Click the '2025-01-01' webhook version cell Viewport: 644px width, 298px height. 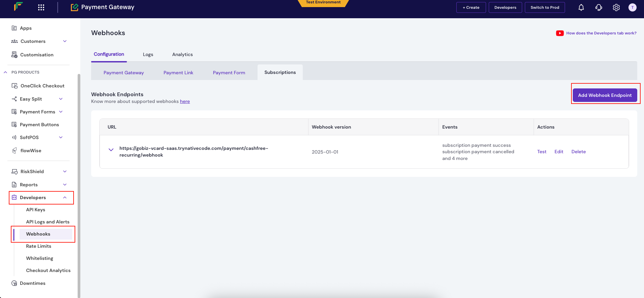point(325,152)
